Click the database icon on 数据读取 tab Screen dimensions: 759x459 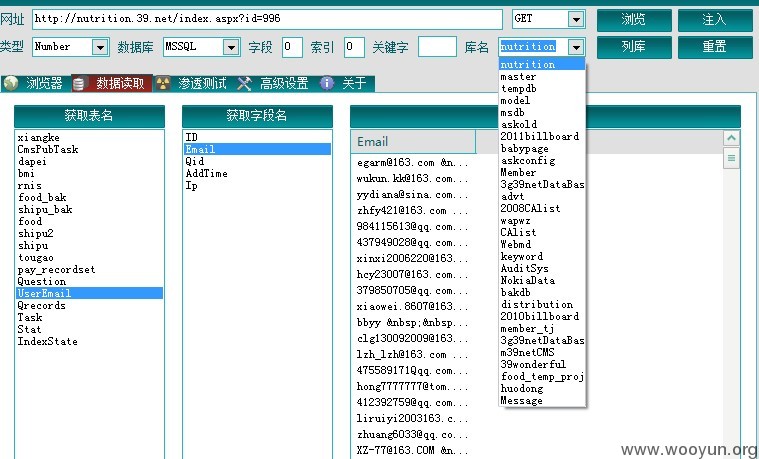79,83
